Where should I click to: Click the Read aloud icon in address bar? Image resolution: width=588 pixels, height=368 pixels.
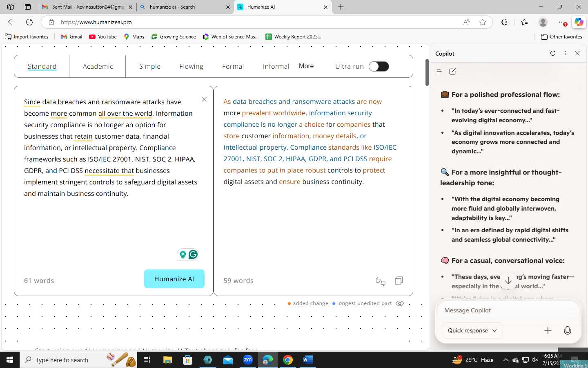tap(466, 22)
